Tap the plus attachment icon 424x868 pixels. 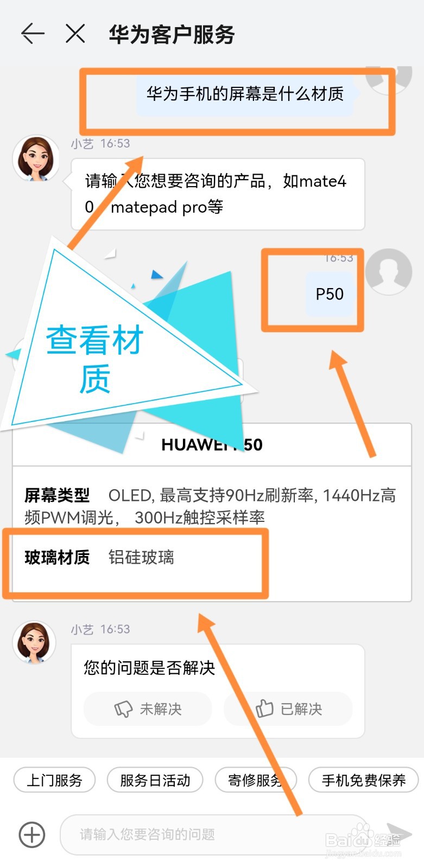(x=32, y=834)
